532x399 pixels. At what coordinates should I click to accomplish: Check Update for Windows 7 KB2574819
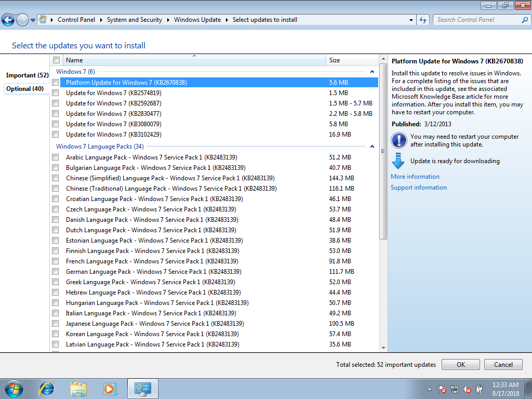(55, 93)
